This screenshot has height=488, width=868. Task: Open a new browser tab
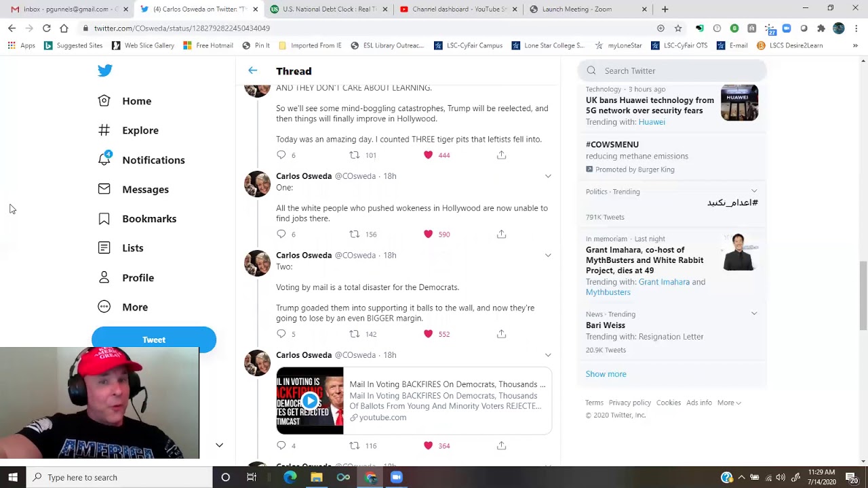[665, 9]
